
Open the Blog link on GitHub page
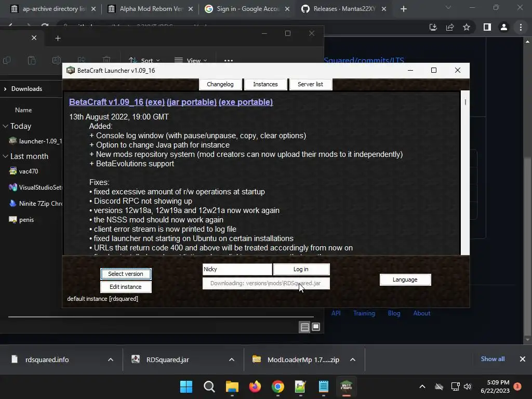394,313
